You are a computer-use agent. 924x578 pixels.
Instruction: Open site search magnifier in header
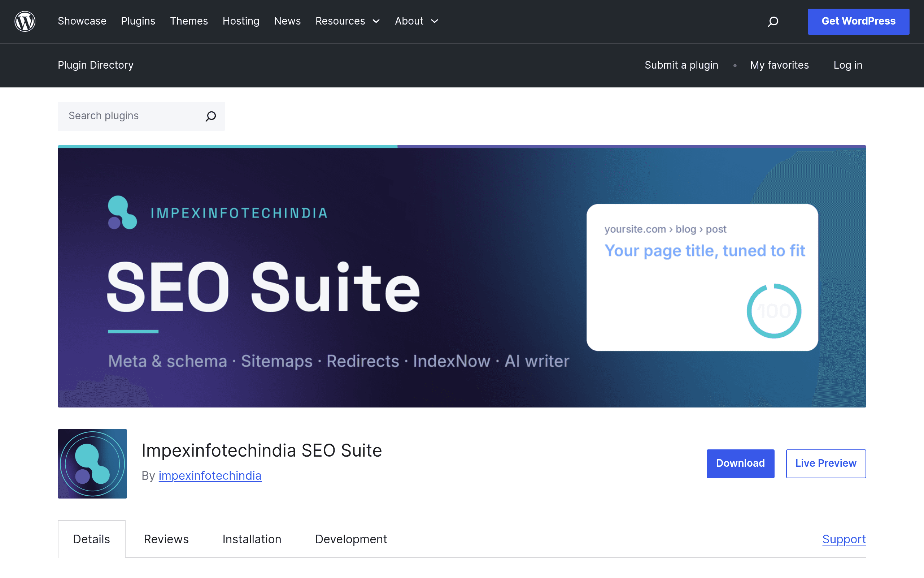pyautogui.click(x=773, y=21)
